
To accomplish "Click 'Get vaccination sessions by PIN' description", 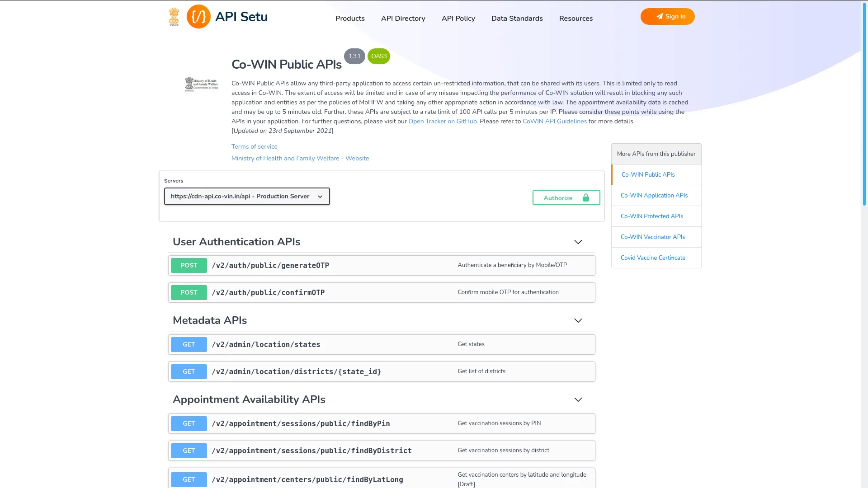I will (499, 423).
